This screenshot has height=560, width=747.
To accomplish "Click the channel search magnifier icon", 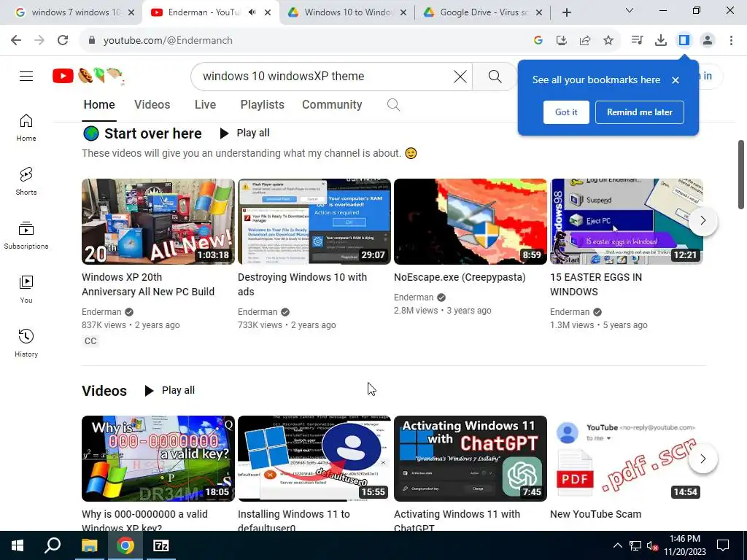I will coord(393,105).
